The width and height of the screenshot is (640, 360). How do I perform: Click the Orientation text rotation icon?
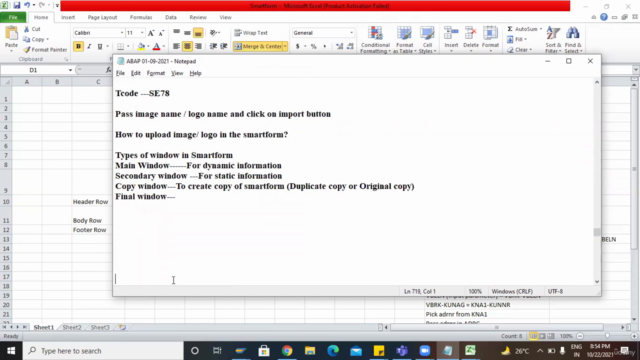[213, 33]
